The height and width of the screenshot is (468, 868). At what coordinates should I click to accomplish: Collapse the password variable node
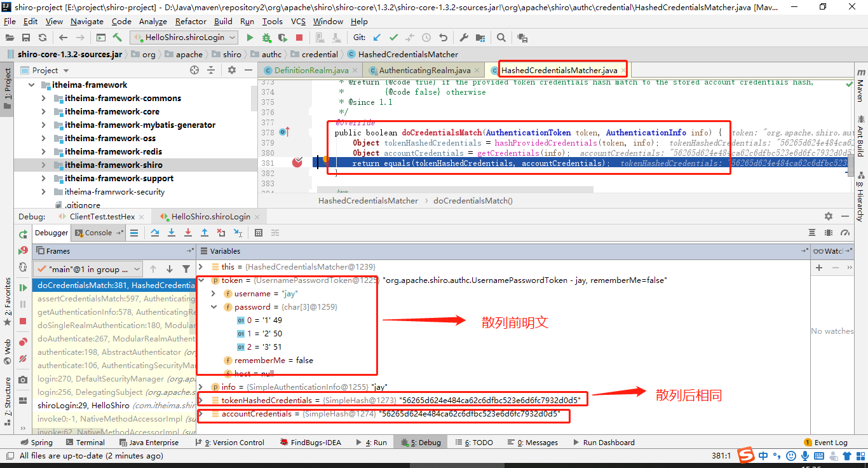click(x=215, y=307)
